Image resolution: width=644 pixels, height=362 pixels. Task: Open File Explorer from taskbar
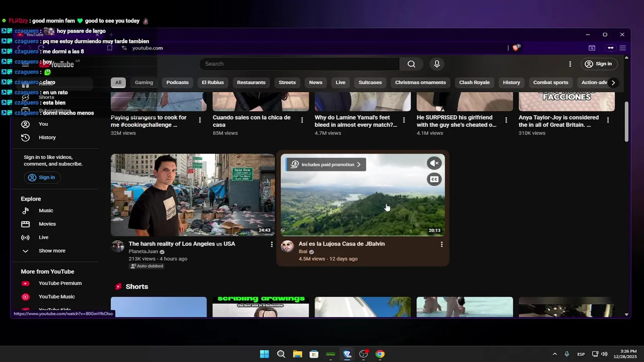pyautogui.click(x=297, y=354)
